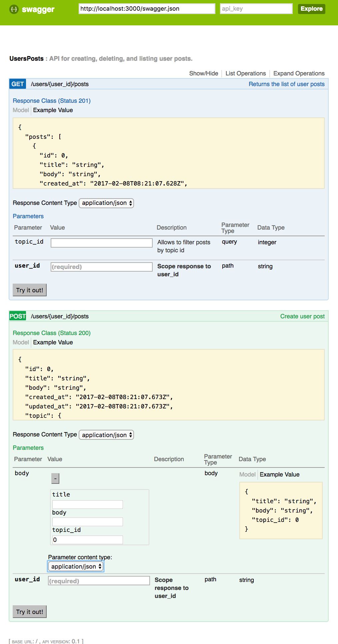Open Response Content Type dropdown in POST section
The width and height of the screenshot is (338, 644).
click(x=106, y=435)
